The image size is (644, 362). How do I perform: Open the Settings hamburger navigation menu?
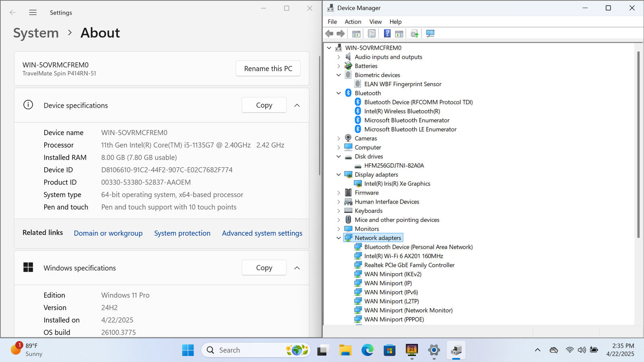tap(33, 12)
